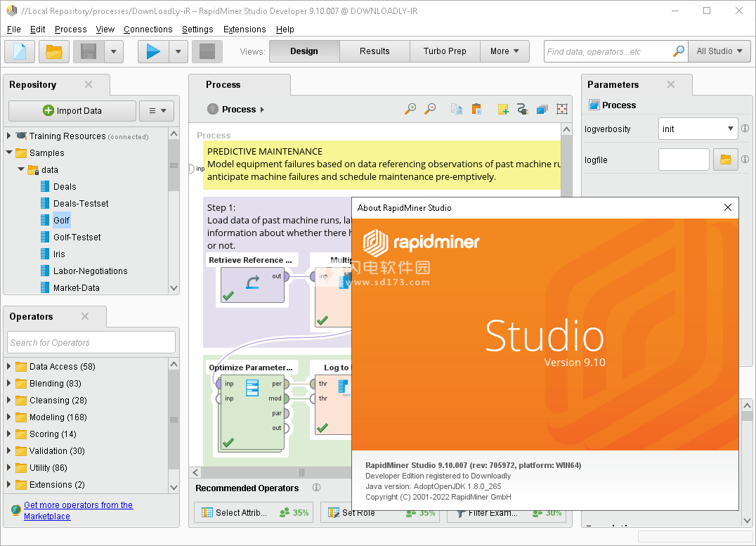Image resolution: width=756 pixels, height=546 pixels.
Task: Close the About RapidMiner Studio dialog
Action: pyautogui.click(x=728, y=207)
